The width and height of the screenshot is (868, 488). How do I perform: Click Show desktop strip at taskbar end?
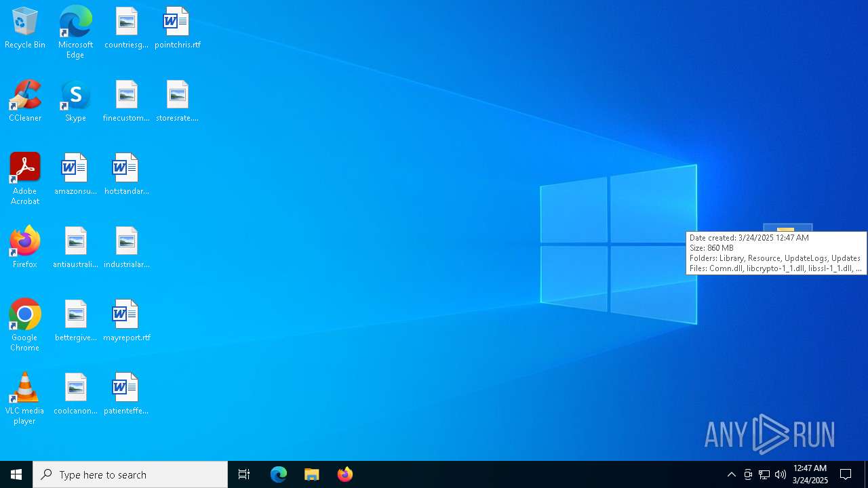click(x=866, y=474)
